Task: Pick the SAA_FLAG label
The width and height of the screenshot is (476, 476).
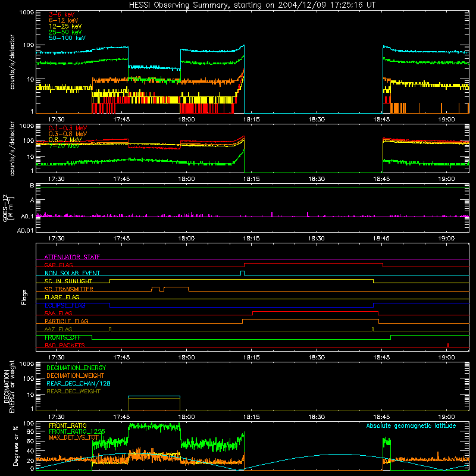Action: coord(58,313)
